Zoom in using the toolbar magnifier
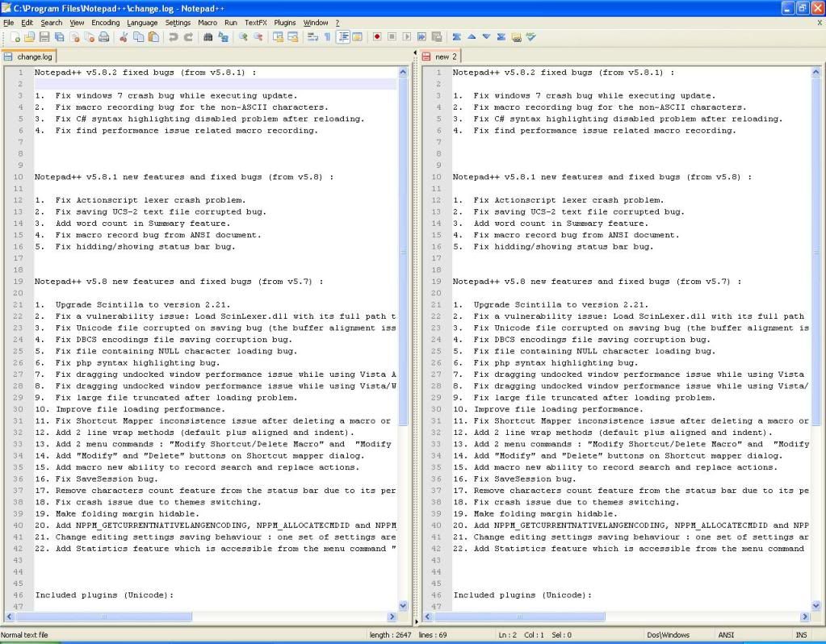 pos(242,37)
